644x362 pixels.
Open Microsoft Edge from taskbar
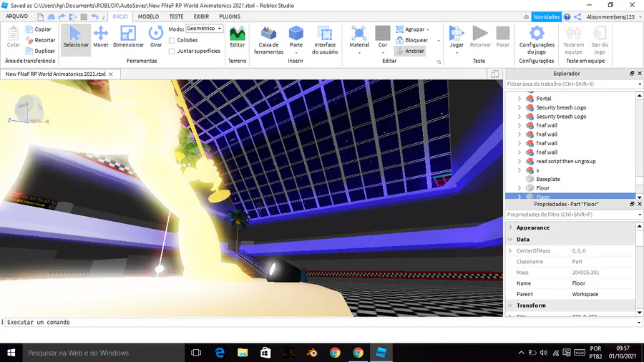pyautogui.click(x=220, y=353)
